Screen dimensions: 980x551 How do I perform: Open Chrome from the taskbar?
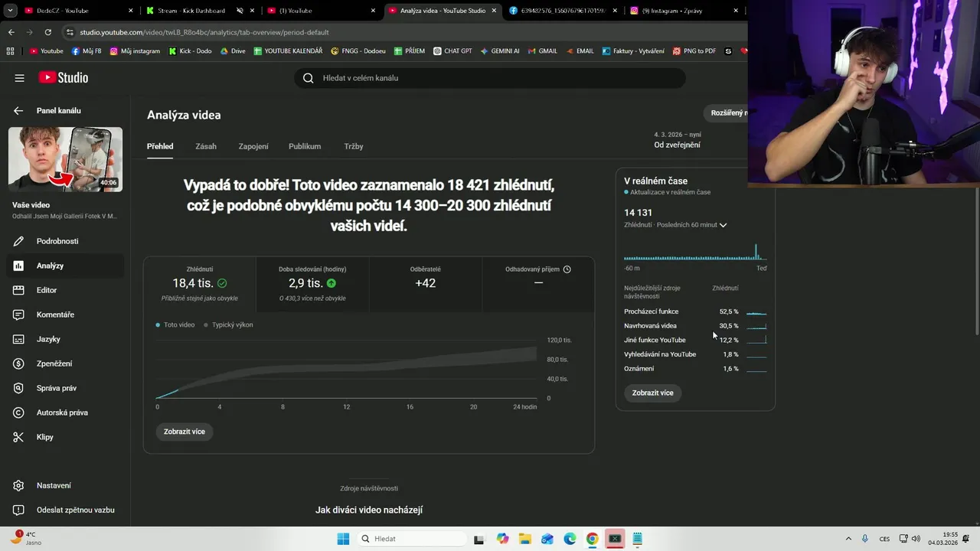click(592, 539)
